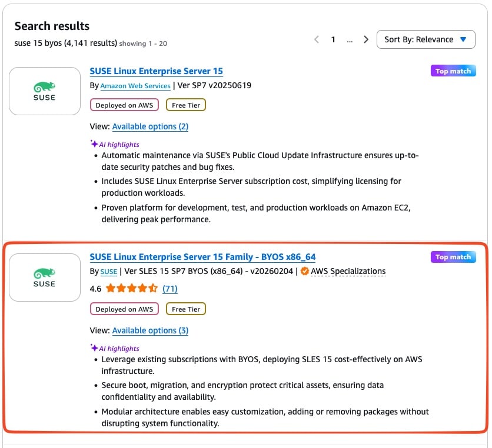Select page 1 in pagination
The height and width of the screenshot is (448, 492).
coord(333,39)
